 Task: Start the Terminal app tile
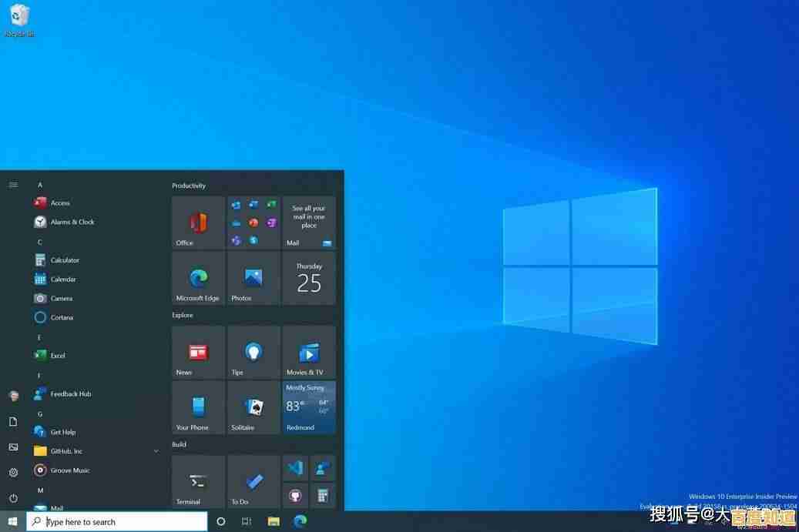(x=198, y=481)
